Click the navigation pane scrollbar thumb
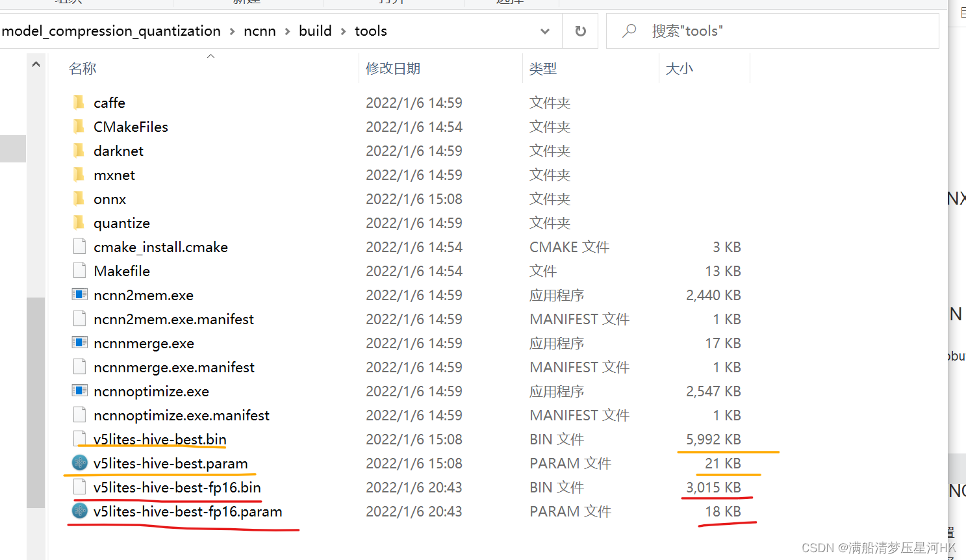 point(36,402)
